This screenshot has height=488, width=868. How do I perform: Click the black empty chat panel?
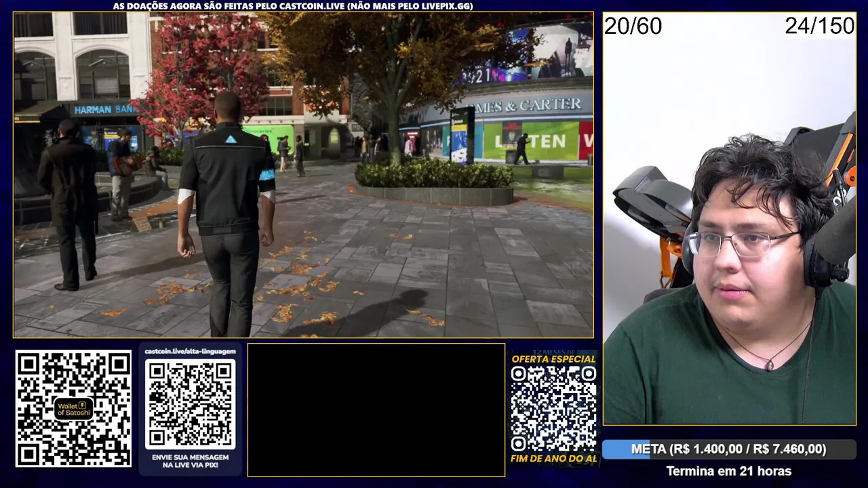tap(376, 410)
